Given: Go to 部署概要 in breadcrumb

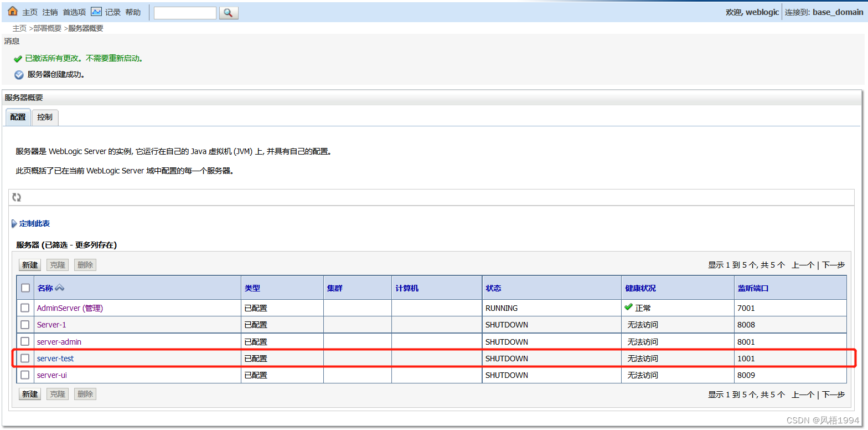Looking at the screenshot, I should tap(47, 28).
